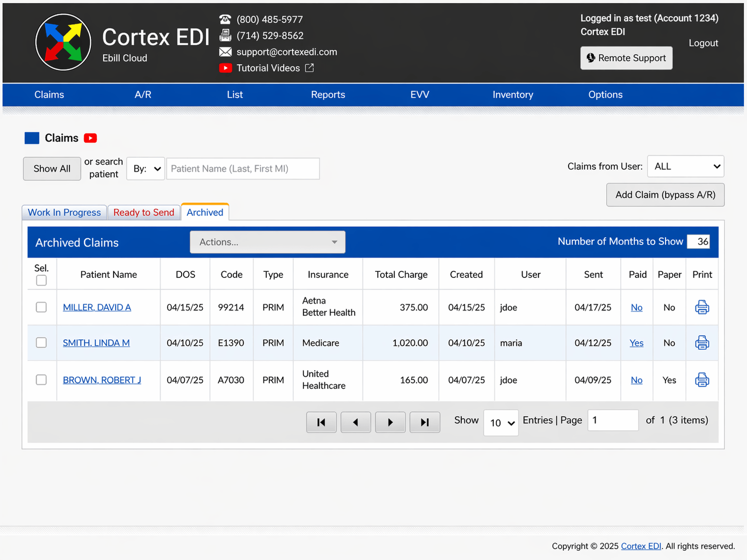Click the Paid 'No' link for MILLER
This screenshot has width=747, height=560.
point(637,307)
